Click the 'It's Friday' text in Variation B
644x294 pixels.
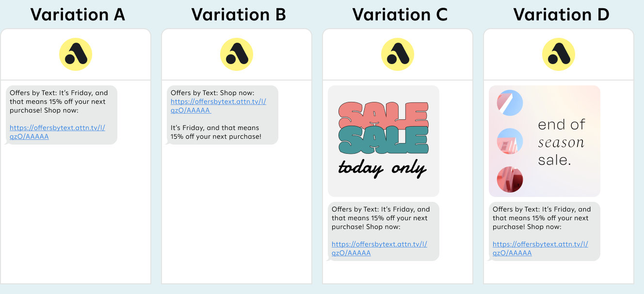[x=215, y=128]
